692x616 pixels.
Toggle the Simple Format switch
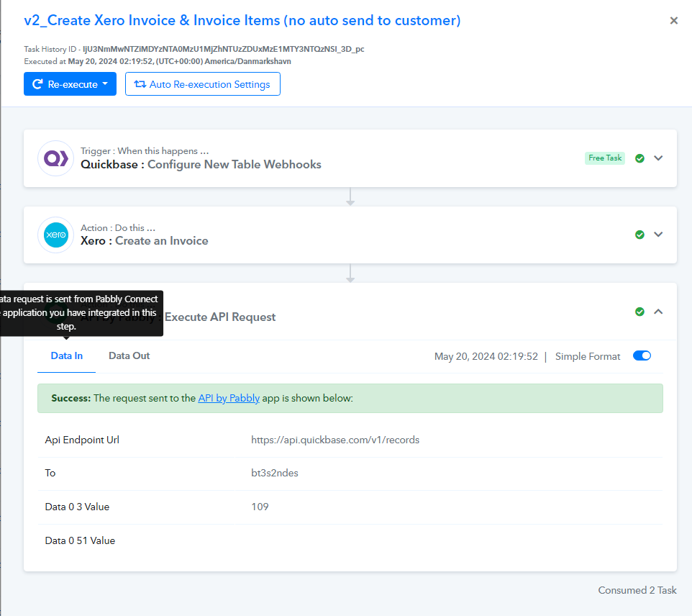(642, 356)
